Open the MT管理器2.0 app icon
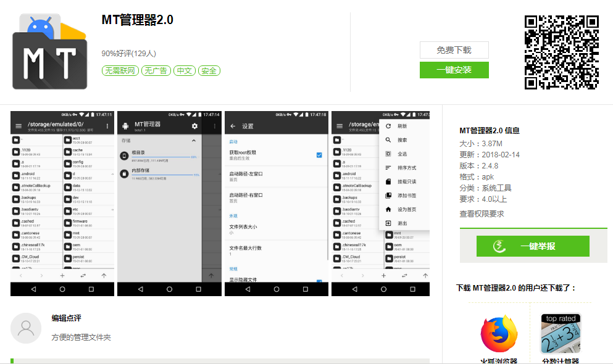The width and height of the screenshot is (613, 364). [x=49, y=52]
